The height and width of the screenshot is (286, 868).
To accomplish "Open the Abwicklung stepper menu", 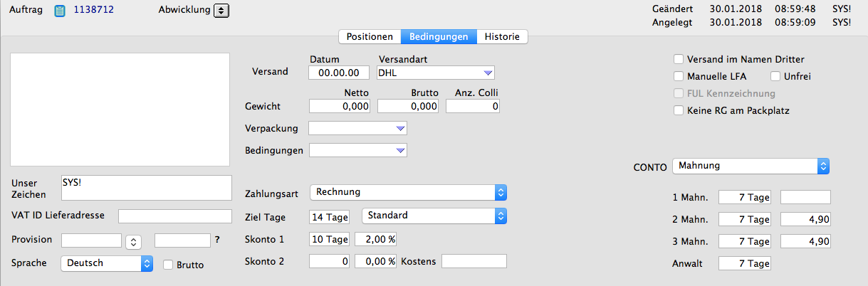I will pos(221,11).
